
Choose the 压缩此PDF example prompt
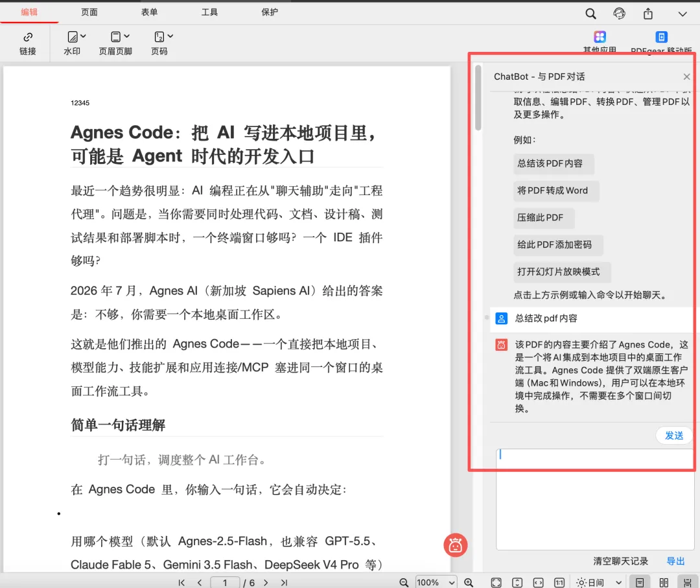(544, 218)
